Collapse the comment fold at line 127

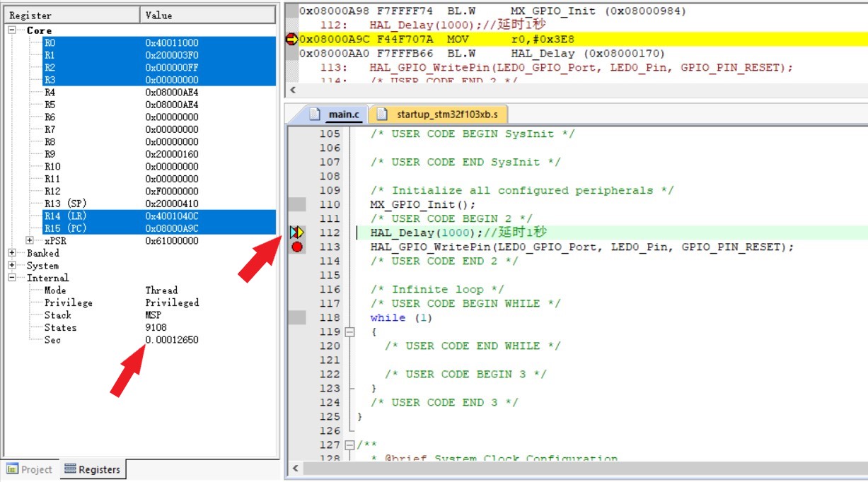tap(349, 445)
